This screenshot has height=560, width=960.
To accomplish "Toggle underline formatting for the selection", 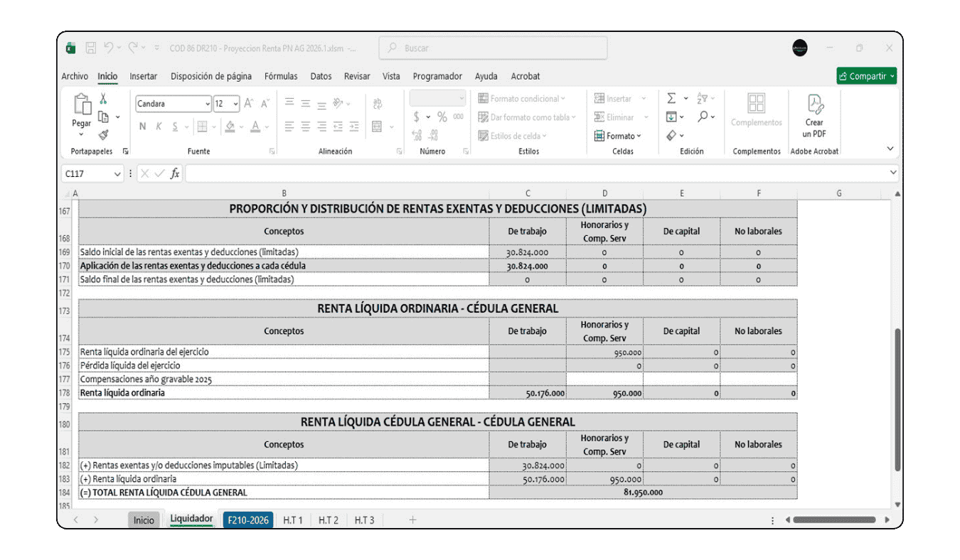I will pyautogui.click(x=175, y=126).
